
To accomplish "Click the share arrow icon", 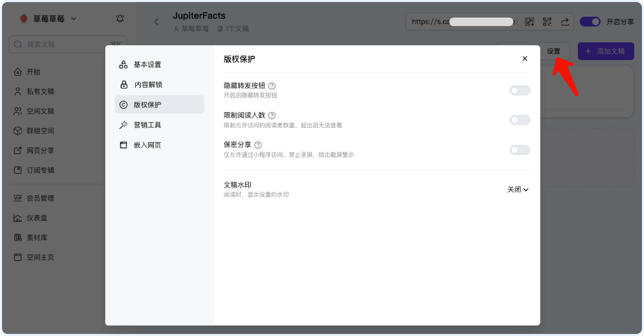I will 565,22.
